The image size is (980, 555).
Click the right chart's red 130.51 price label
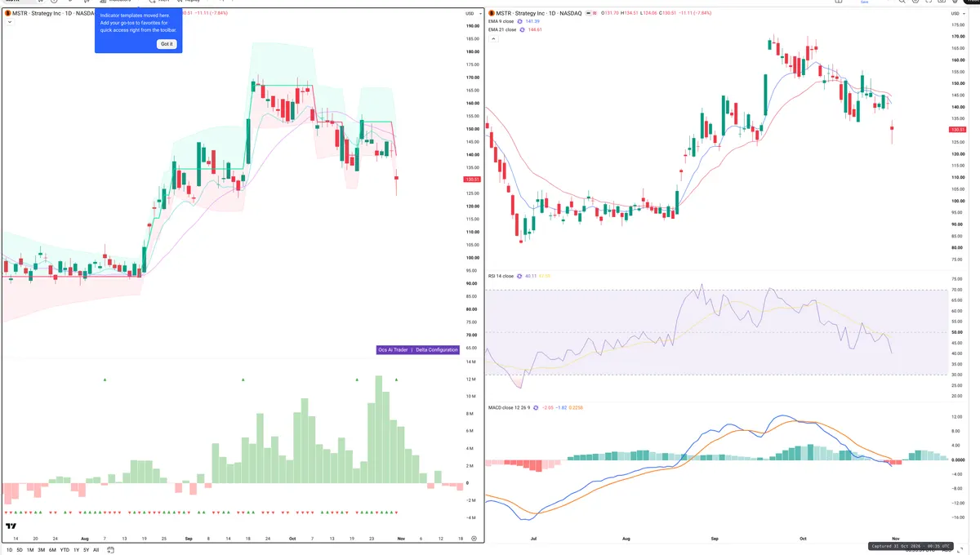pos(958,130)
